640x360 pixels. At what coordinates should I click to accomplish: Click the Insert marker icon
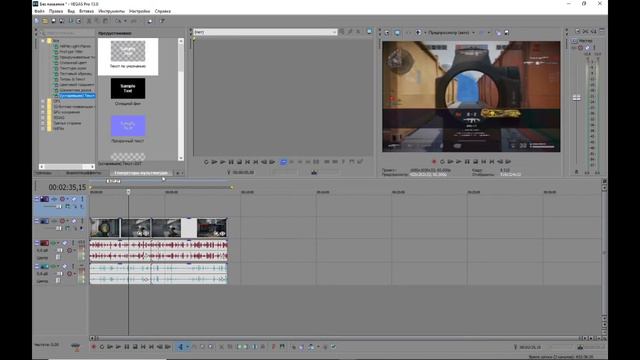tap(273, 347)
